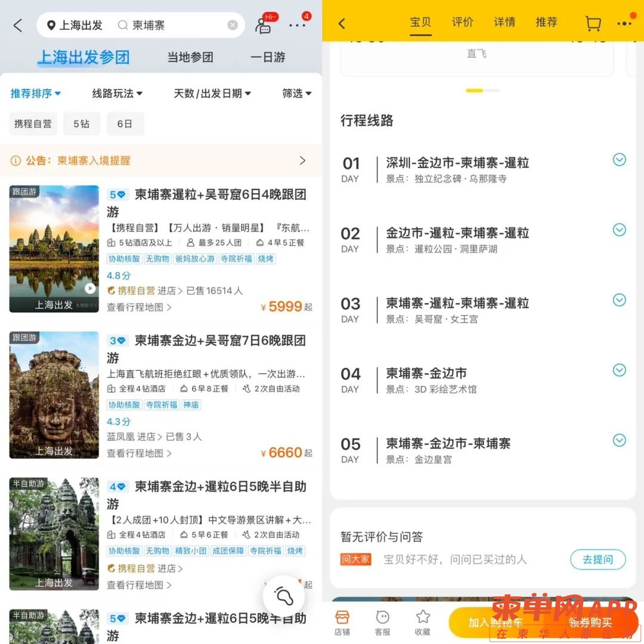Tap the 加入购物车 button
The height and width of the screenshot is (644, 644).
click(x=496, y=623)
